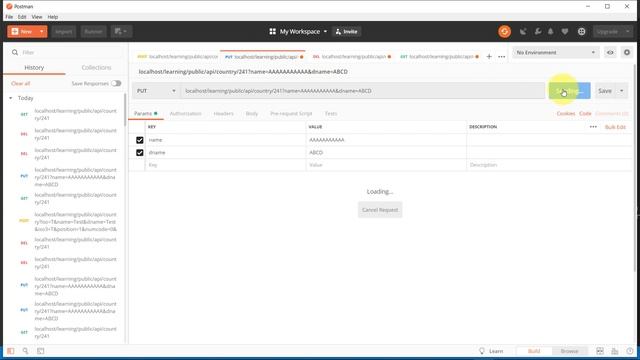Collapse the Today history group
640x360 pixels.
pyautogui.click(x=11, y=98)
